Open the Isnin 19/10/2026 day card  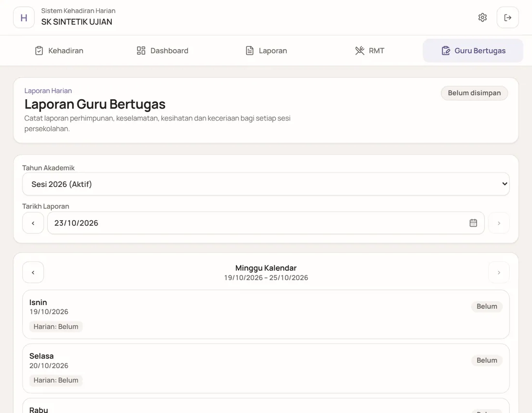click(x=266, y=314)
